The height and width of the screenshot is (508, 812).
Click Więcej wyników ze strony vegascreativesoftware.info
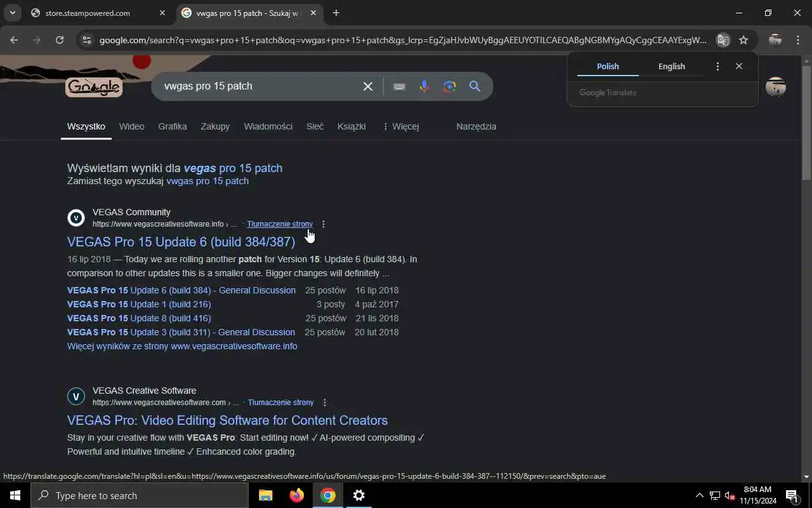click(182, 346)
